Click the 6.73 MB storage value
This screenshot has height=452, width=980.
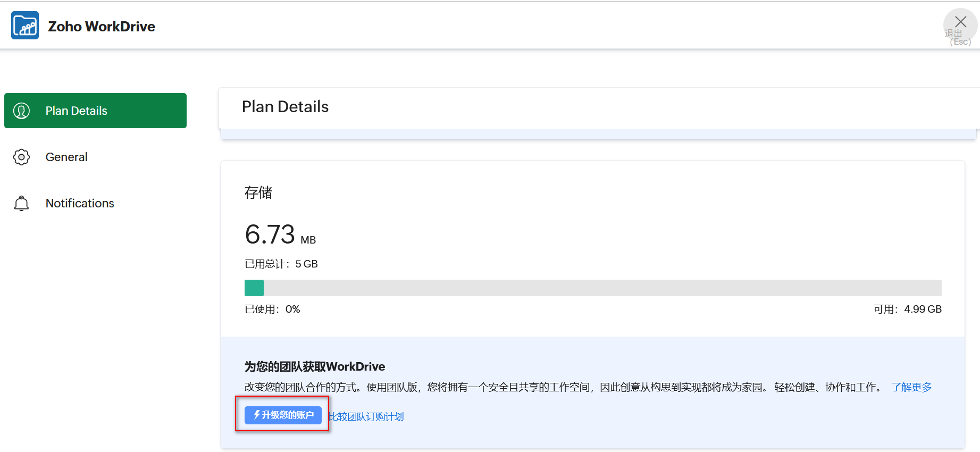click(280, 235)
